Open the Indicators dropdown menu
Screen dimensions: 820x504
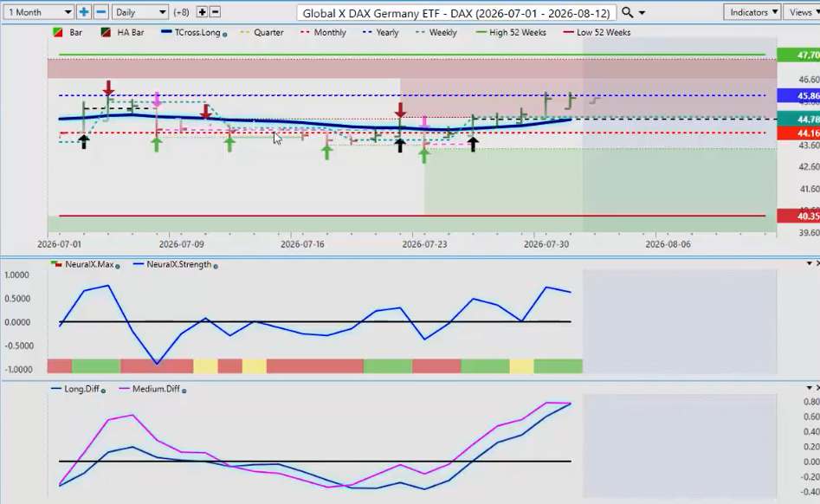[752, 12]
